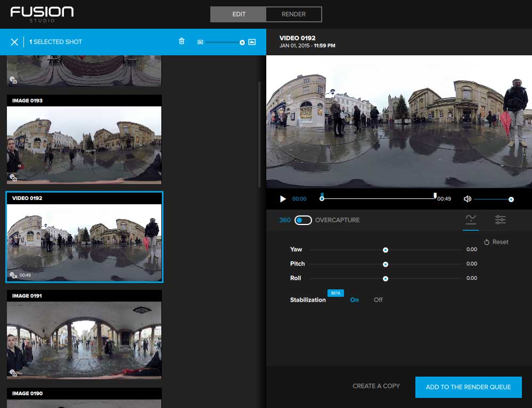Click the 360 icon on IMAGE 0193
532x408 pixels.
tap(13, 178)
